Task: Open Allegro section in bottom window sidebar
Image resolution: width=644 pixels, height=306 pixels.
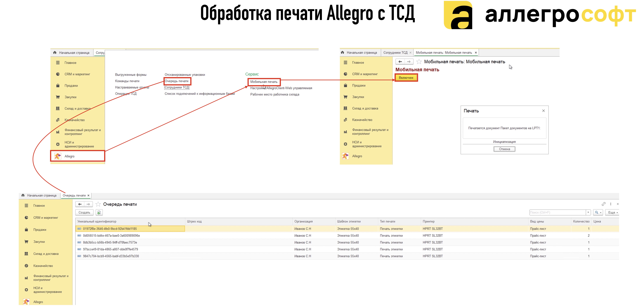Action: (38, 302)
